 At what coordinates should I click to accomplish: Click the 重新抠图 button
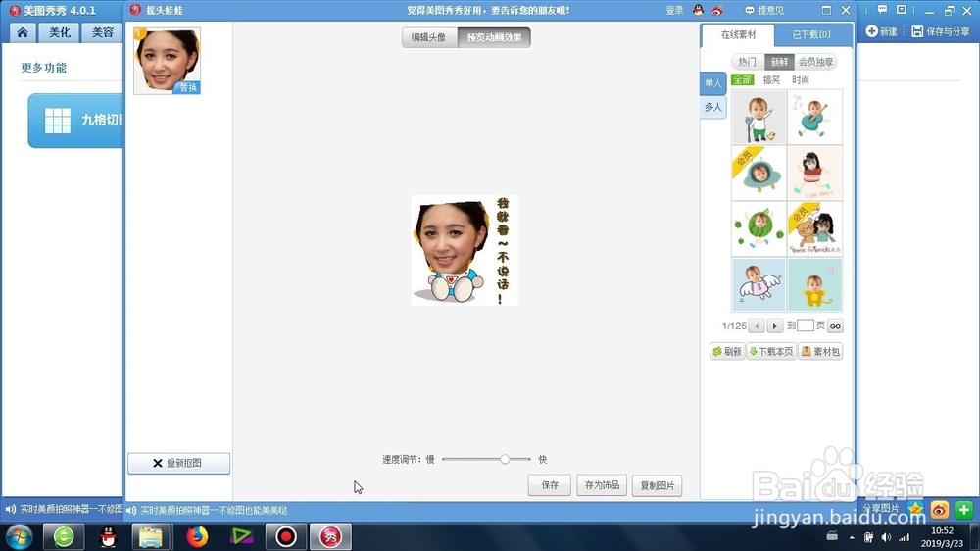178,463
